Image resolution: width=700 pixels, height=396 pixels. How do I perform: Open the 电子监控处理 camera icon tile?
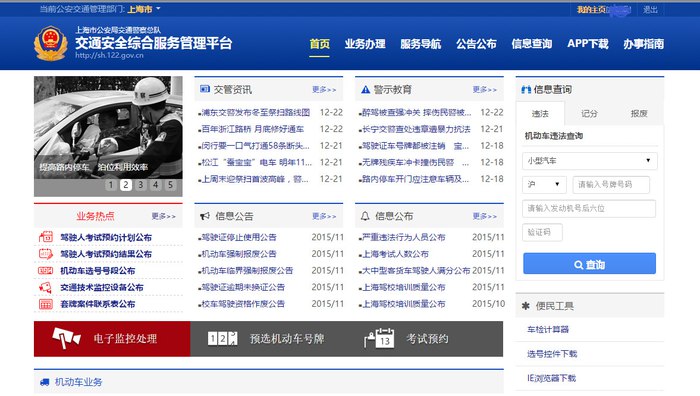[x=67, y=338]
